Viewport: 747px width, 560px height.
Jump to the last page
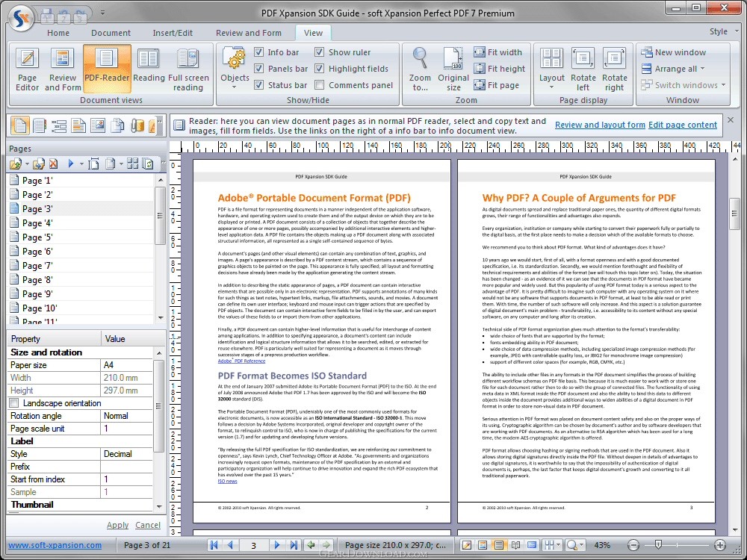point(294,545)
